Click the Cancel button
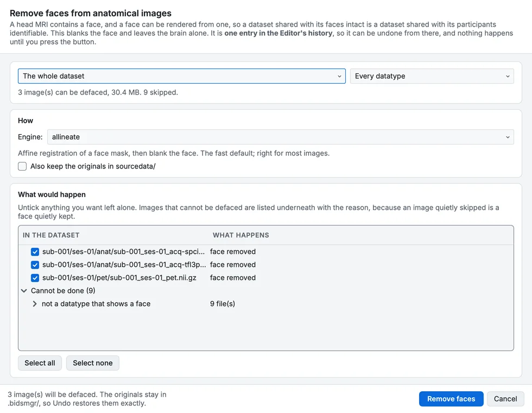 click(505, 399)
